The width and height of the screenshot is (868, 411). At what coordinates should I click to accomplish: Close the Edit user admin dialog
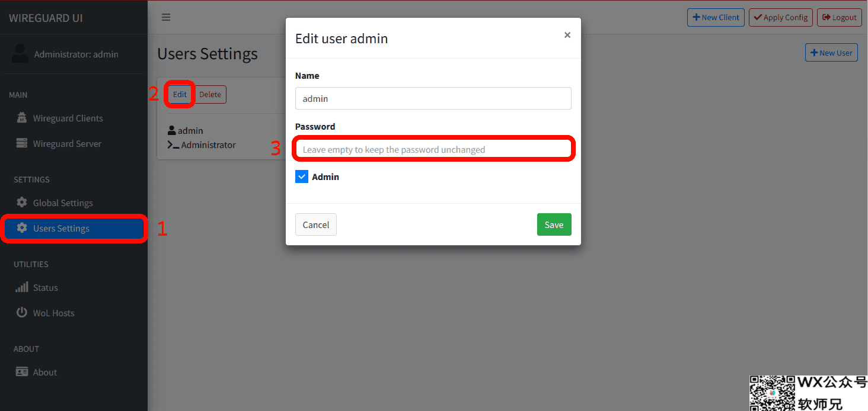click(x=567, y=35)
